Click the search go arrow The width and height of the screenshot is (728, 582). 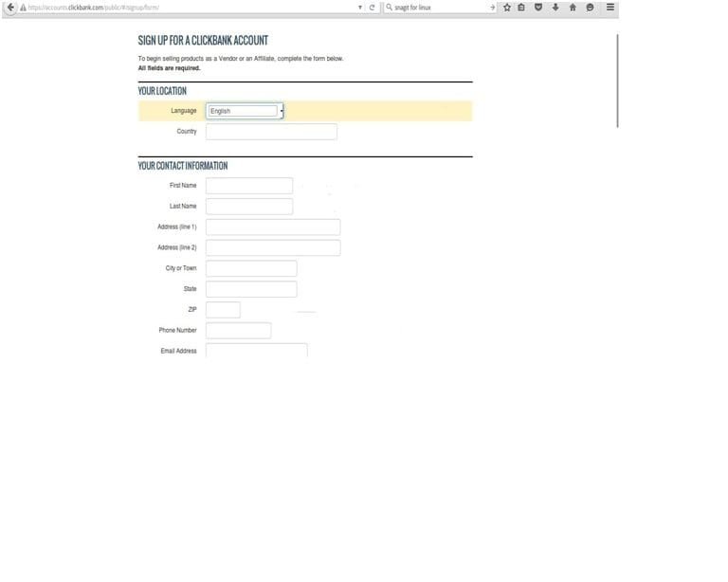coord(492,8)
